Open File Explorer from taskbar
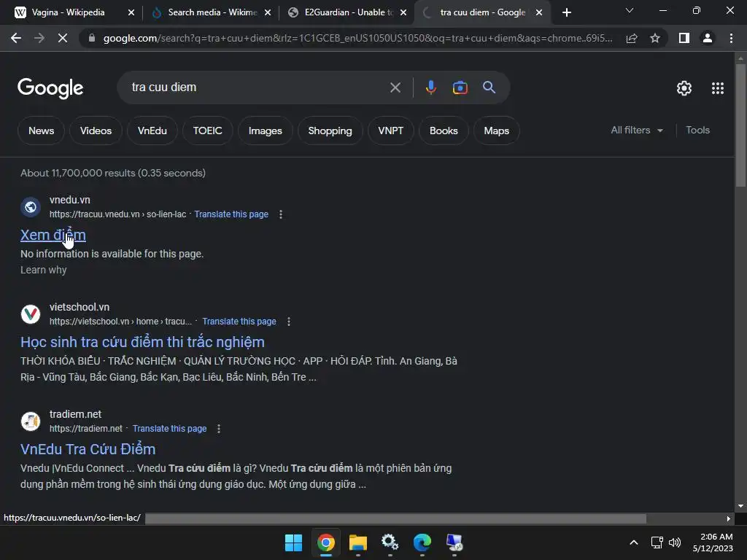This screenshot has width=747, height=560. (x=357, y=542)
